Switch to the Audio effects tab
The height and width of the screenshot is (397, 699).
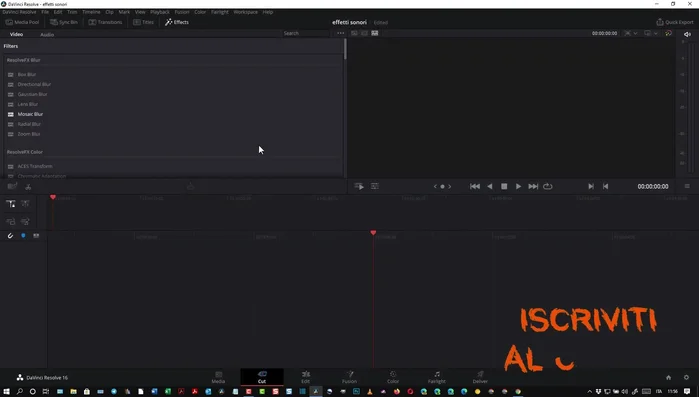pyautogui.click(x=47, y=34)
